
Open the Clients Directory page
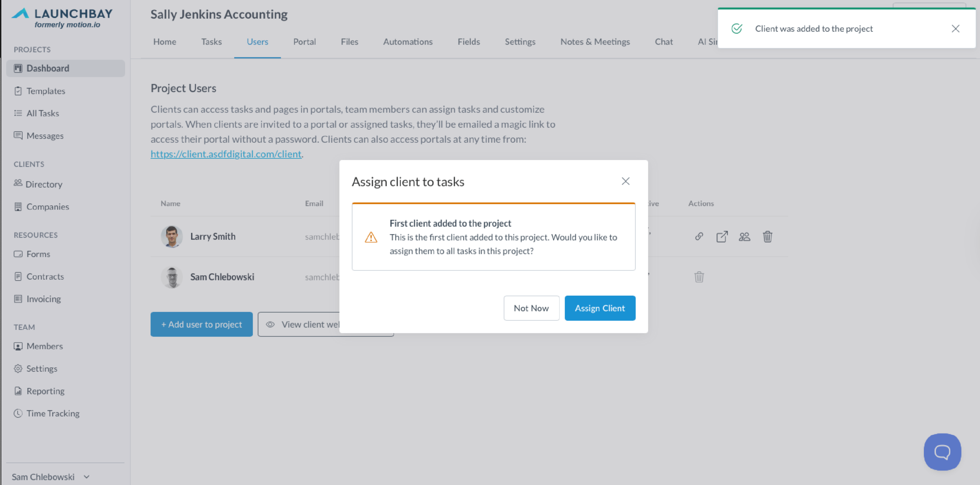pyautogui.click(x=43, y=184)
